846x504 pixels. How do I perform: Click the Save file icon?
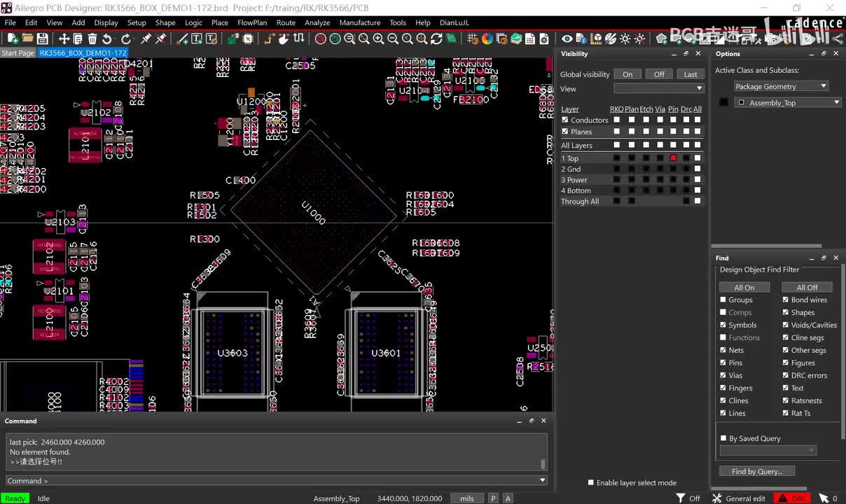[43, 38]
